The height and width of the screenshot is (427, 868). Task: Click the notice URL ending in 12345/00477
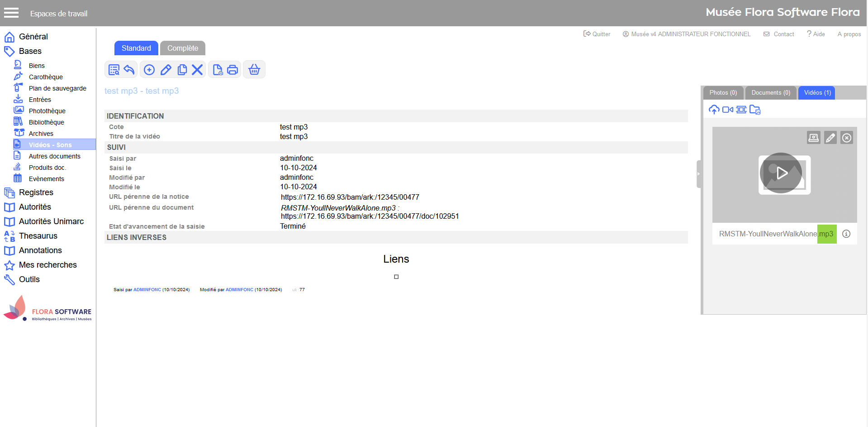(x=350, y=197)
